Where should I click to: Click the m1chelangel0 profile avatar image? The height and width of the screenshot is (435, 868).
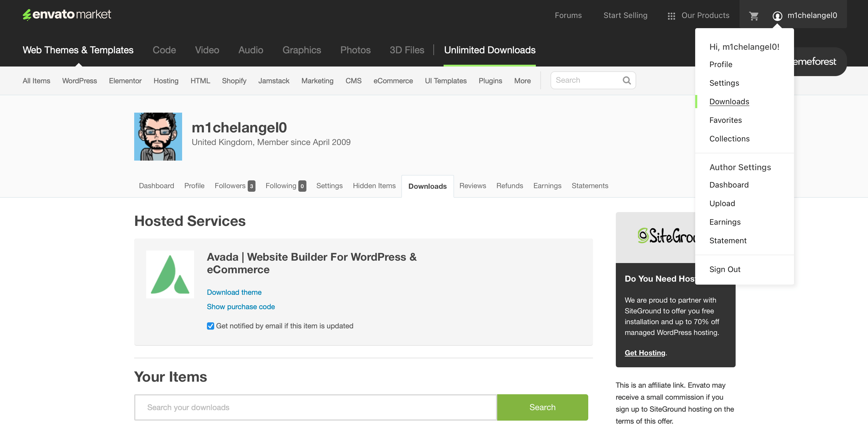tap(158, 137)
